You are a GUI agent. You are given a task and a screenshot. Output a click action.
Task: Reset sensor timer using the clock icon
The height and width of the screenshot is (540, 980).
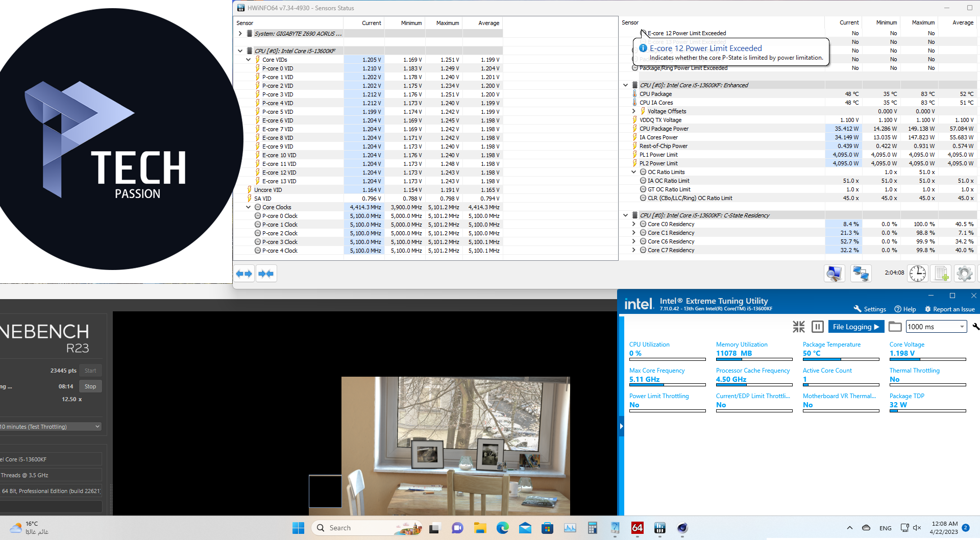pyautogui.click(x=917, y=274)
